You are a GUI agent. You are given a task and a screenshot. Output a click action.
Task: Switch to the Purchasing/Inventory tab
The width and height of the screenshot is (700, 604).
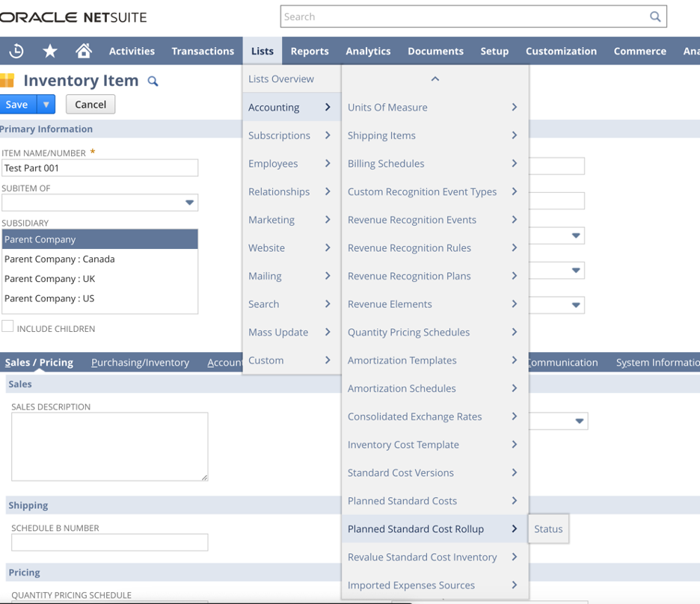(x=140, y=362)
